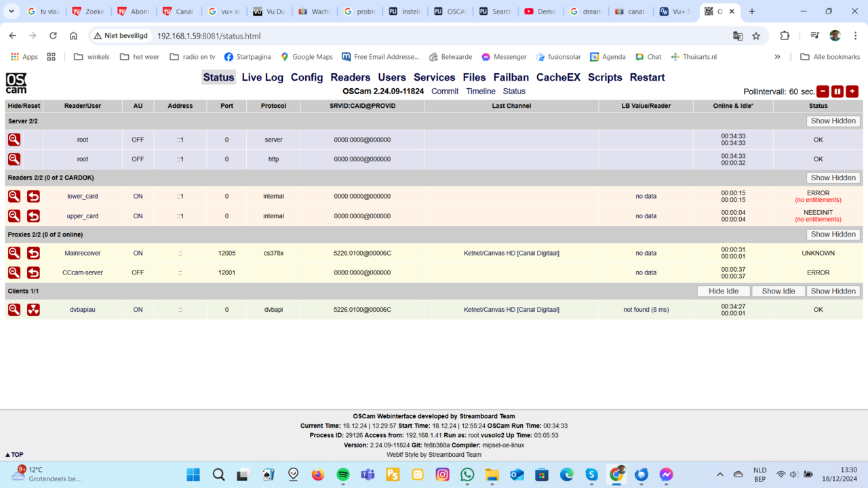
Task: Restart the upper_card reader
Action: pos(33,216)
